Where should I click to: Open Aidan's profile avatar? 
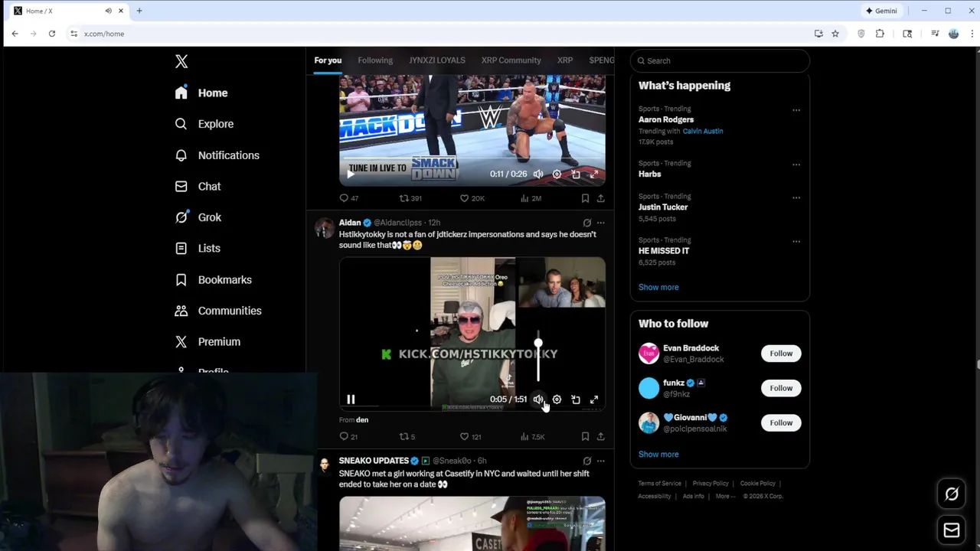coord(325,228)
